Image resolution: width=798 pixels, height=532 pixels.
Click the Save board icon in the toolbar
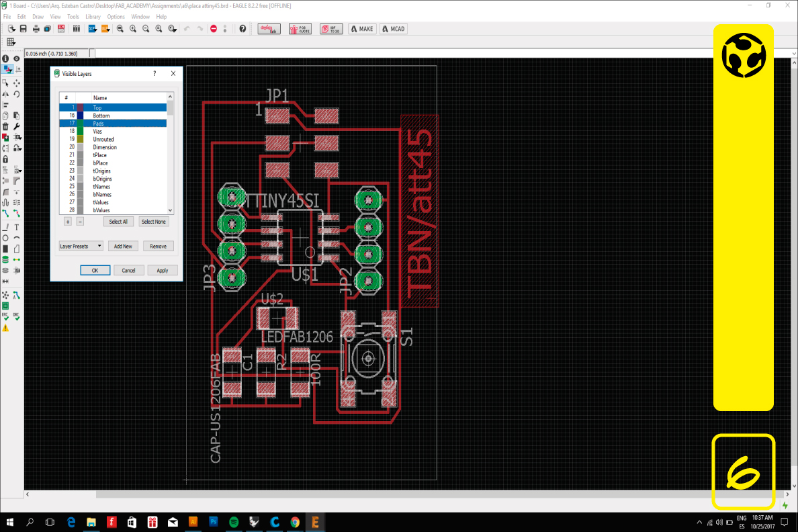coord(24,29)
